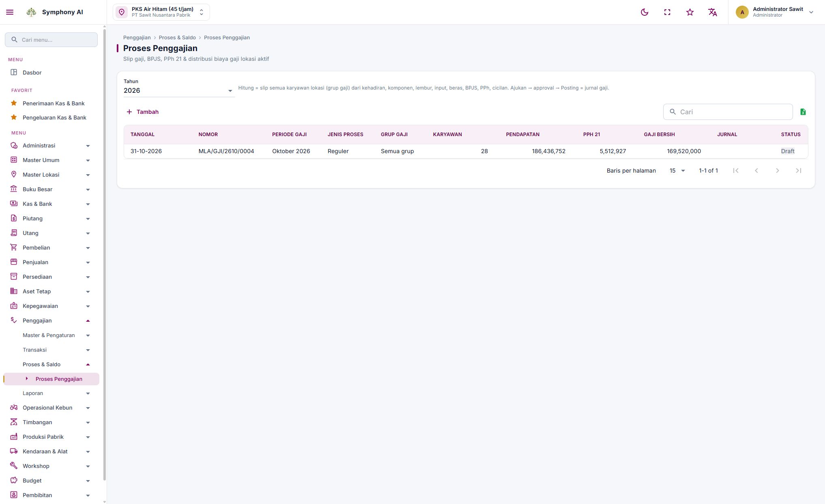Open rows per page dropdown 15
Image resolution: width=825 pixels, height=504 pixels.
point(677,171)
